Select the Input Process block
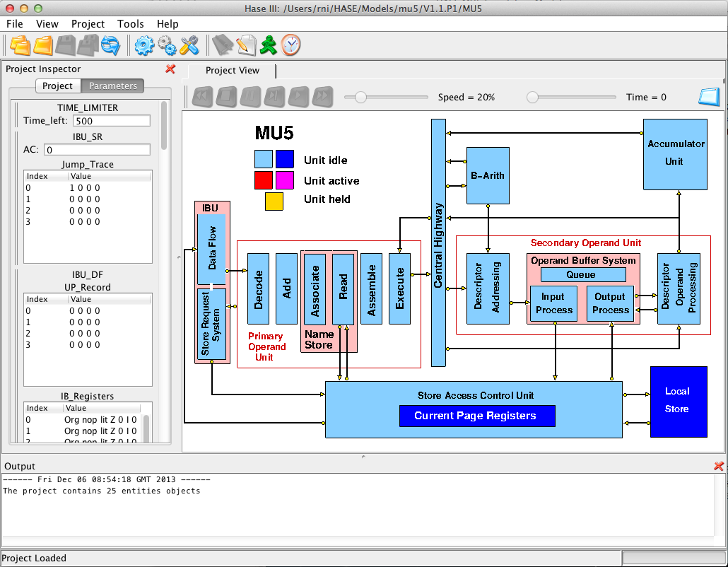The width and height of the screenshot is (728, 567). pos(553,303)
